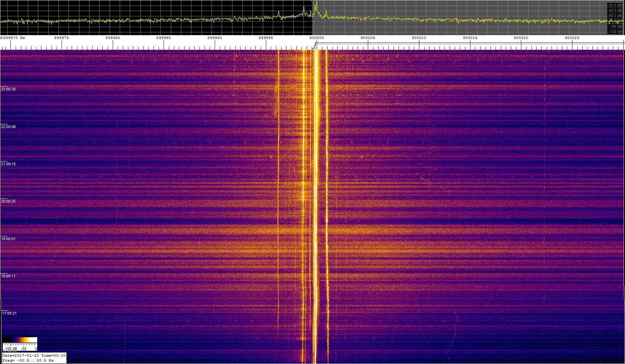625x364 pixels.
Task: Click the -120 dB amplitude label
Action: (616, 32)
